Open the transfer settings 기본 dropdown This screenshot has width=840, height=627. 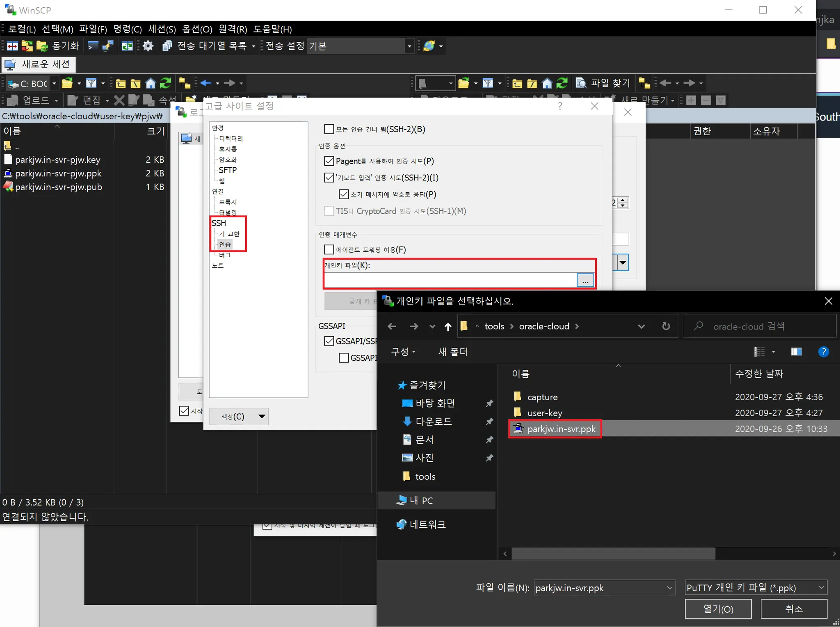(409, 46)
